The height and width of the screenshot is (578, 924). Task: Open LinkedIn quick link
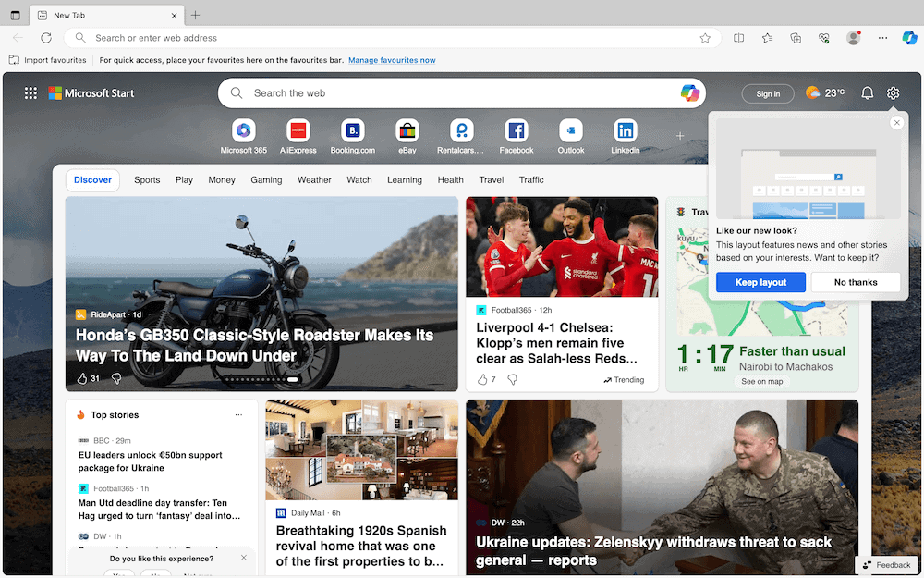click(626, 136)
